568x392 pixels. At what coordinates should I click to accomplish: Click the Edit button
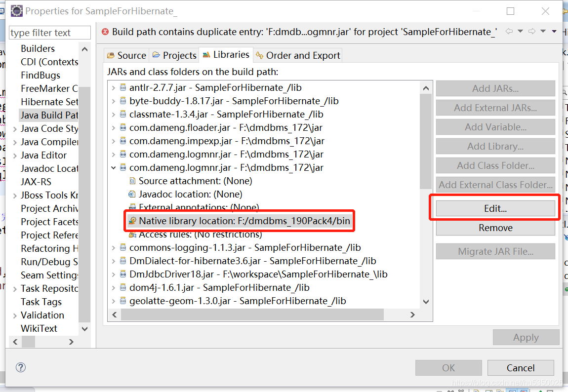[x=495, y=209]
